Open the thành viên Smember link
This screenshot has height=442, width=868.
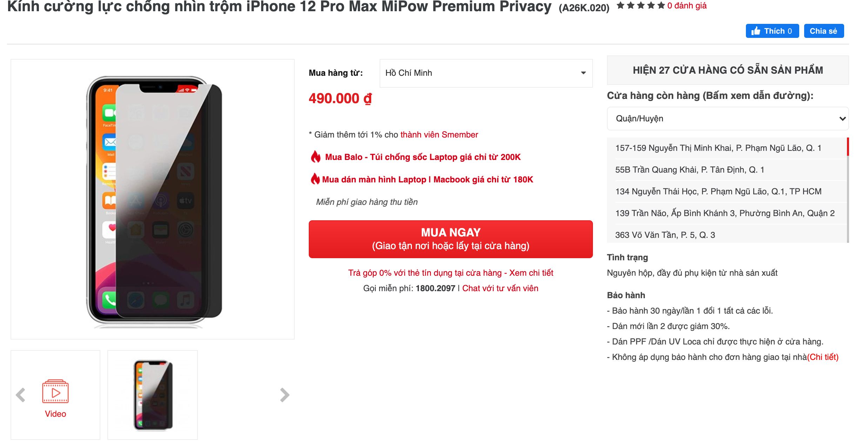click(439, 134)
